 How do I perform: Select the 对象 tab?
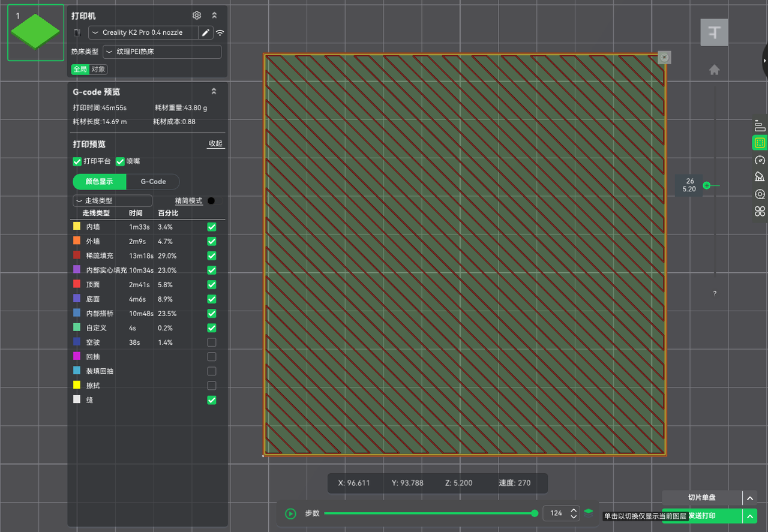pos(98,69)
